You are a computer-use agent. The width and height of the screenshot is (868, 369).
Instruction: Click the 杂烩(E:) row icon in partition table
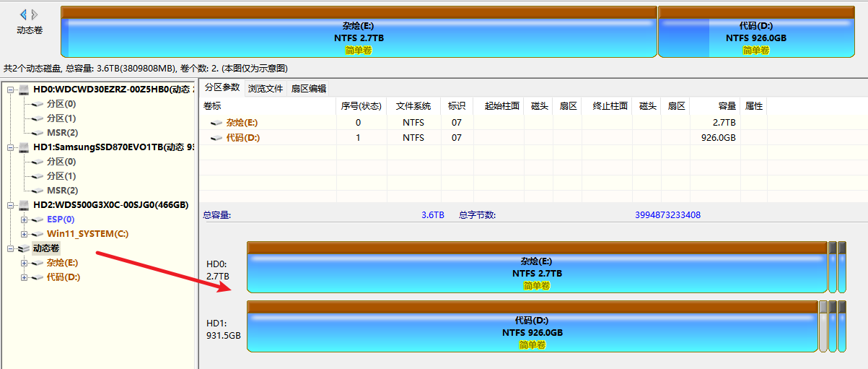[216, 123]
